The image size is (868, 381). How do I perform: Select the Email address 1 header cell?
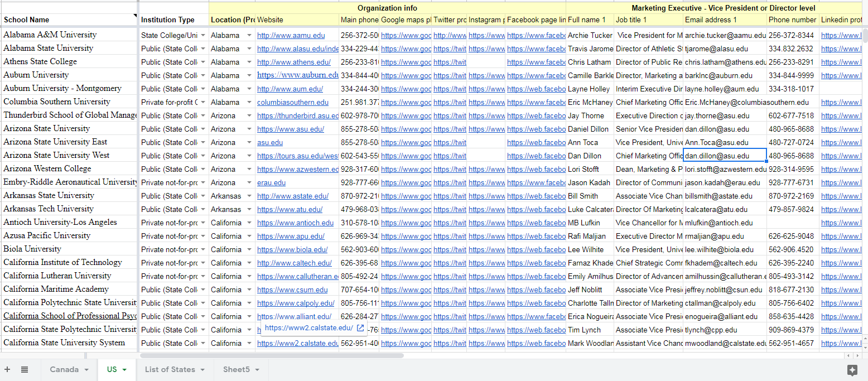pos(725,20)
